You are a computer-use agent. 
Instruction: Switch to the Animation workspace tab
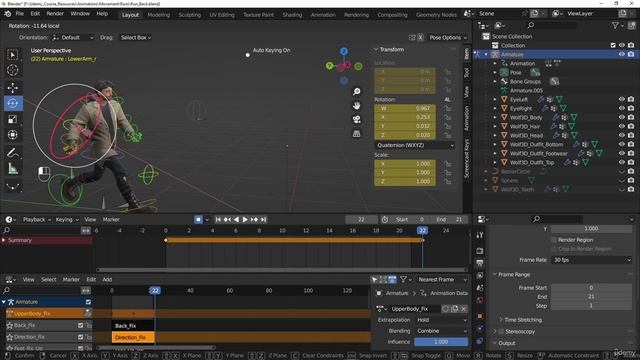coord(323,15)
